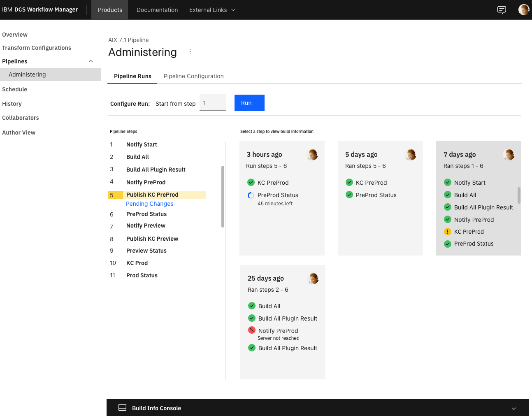Click the Build Info Console panel icon
Image resolution: width=532 pixels, height=416 pixels.
click(122, 407)
